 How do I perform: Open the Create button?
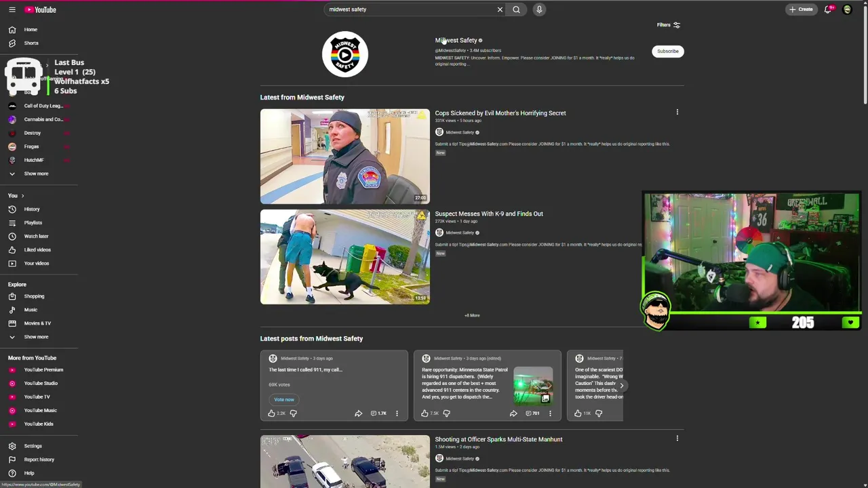click(801, 9)
